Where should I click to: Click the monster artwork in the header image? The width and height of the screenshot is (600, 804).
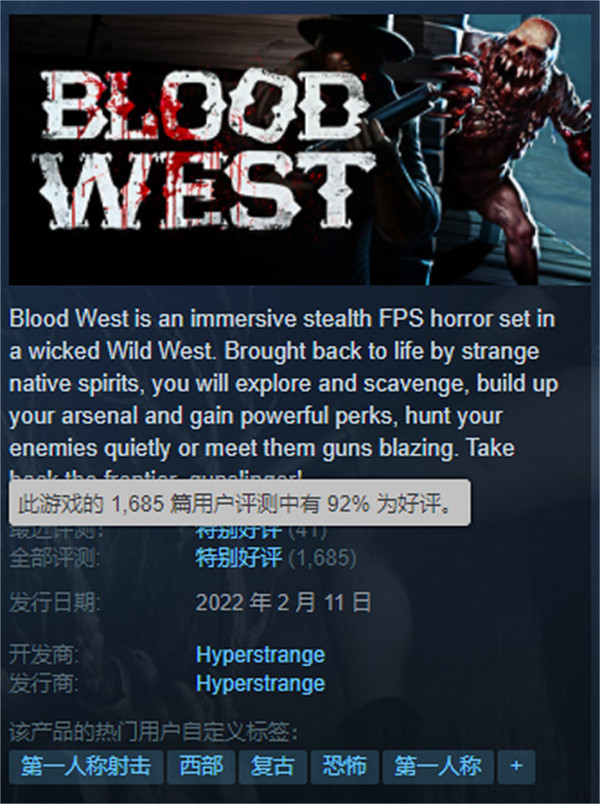tap(515, 138)
